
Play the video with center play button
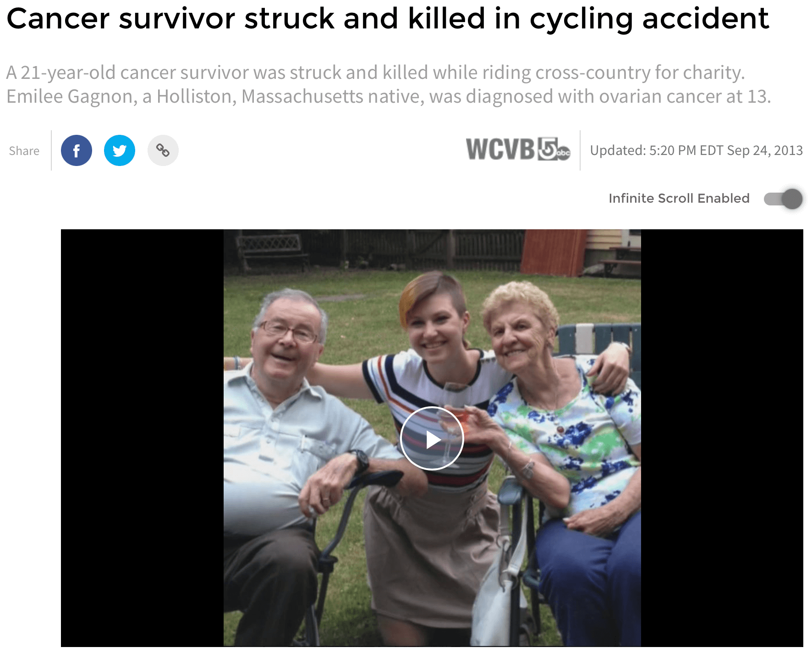tap(432, 439)
